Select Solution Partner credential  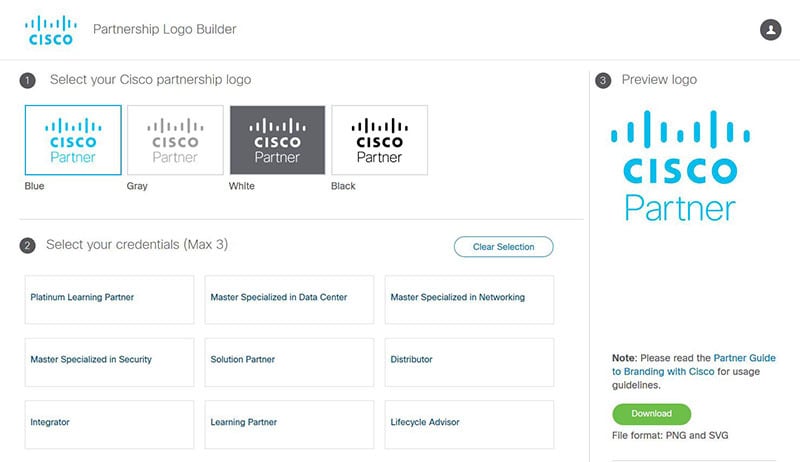tap(289, 362)
